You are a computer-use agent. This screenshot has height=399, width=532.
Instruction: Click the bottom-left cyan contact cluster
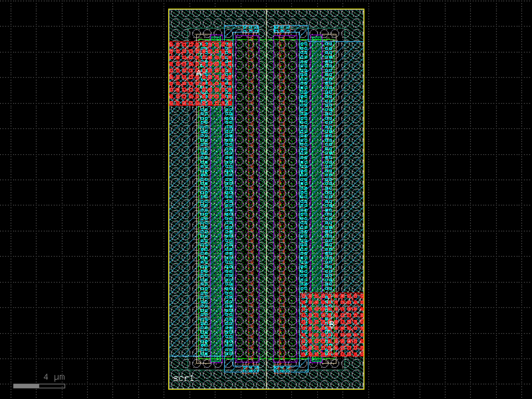[251, 369]
